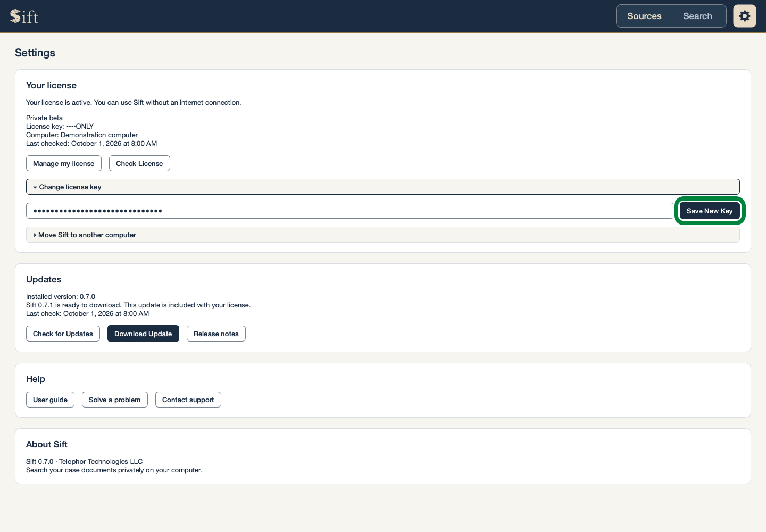
Task: Collapse the Change license key section
Action: tap(383, 187)
